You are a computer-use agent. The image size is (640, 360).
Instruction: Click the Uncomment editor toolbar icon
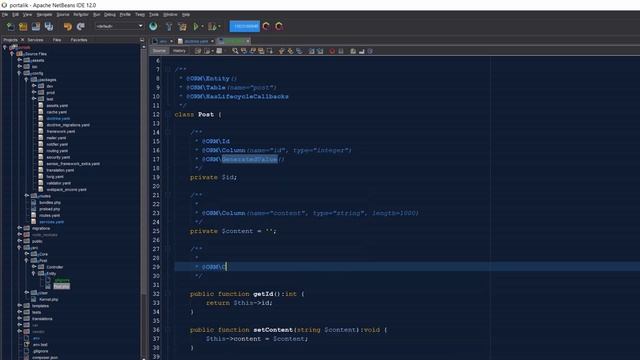[x=362, y=51]
